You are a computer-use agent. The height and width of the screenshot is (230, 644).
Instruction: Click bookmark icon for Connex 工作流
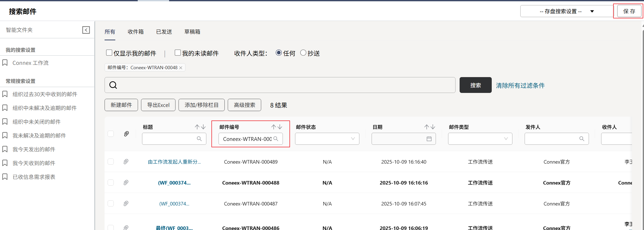click(x=5, y=63)
